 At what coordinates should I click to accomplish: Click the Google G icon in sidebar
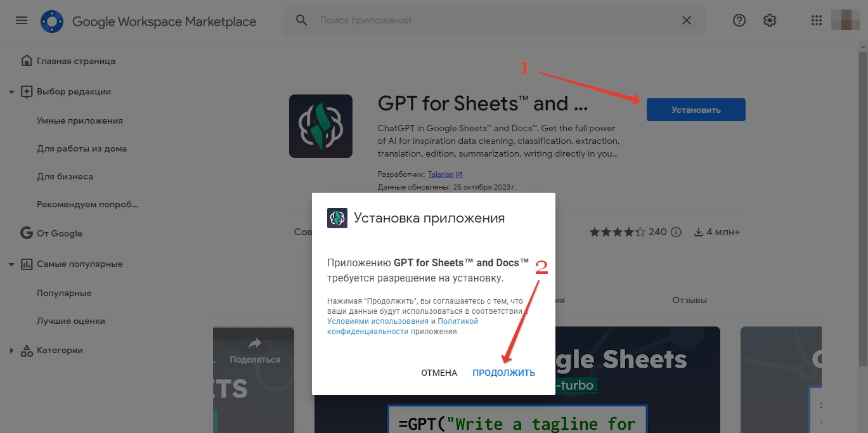[x=27, y=233]
